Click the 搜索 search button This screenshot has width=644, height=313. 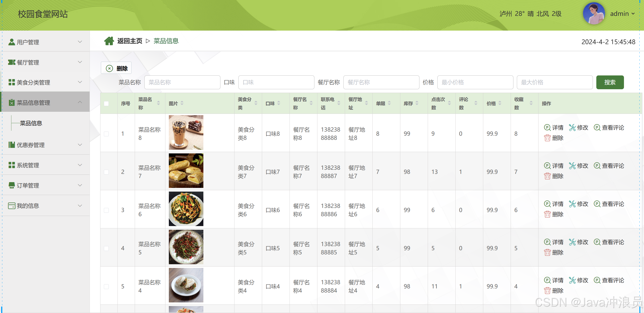pos(610,82)
